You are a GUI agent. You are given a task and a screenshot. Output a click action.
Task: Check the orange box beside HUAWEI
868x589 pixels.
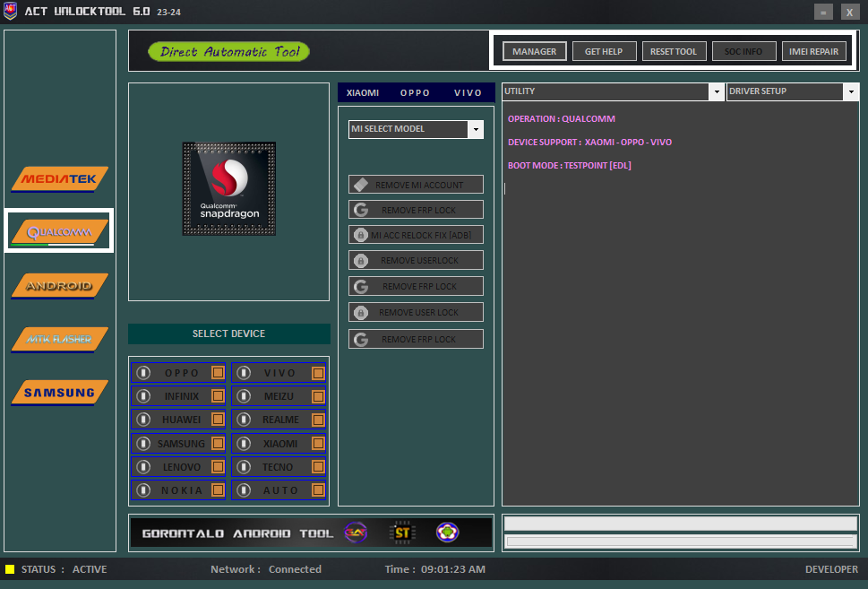[218, 420]
